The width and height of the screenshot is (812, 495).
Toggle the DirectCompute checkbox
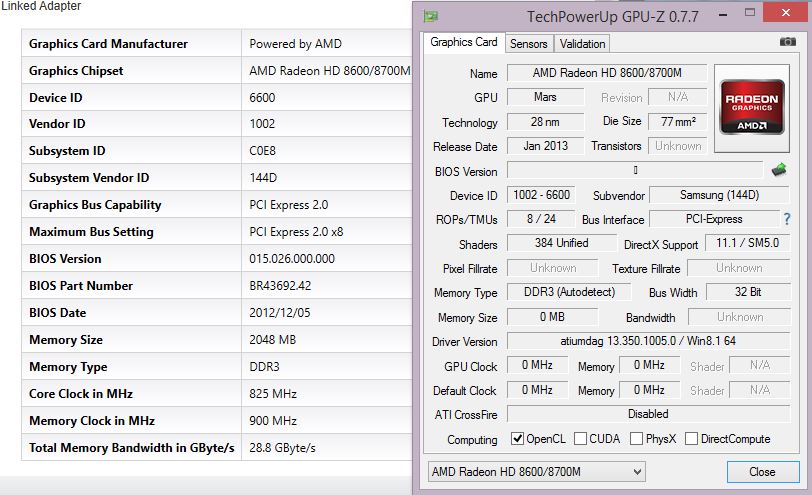point(691,439)
